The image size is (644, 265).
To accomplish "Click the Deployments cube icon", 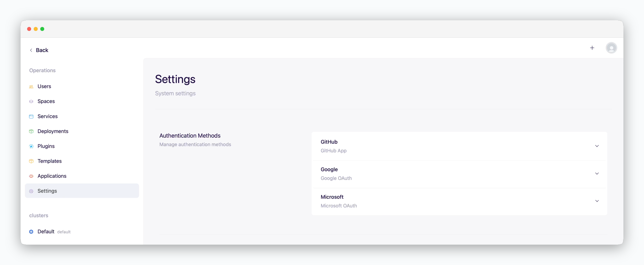I will click(x=31, y=131).
